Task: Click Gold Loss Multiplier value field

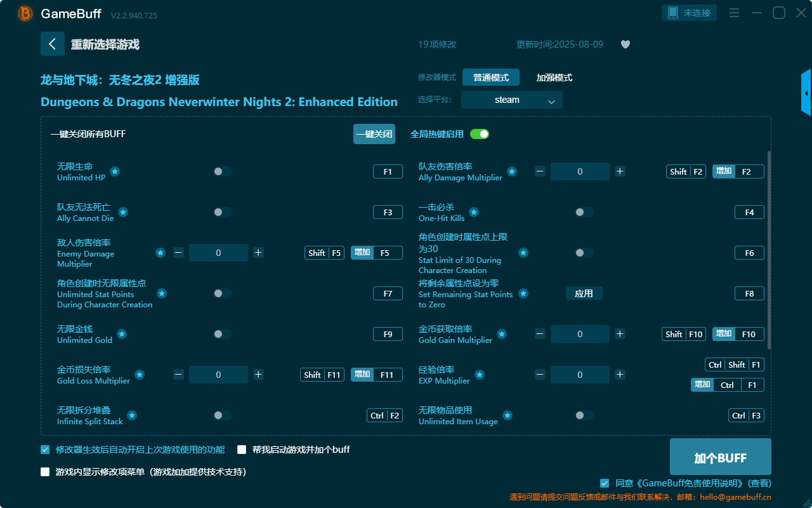Action: point(218,375)
